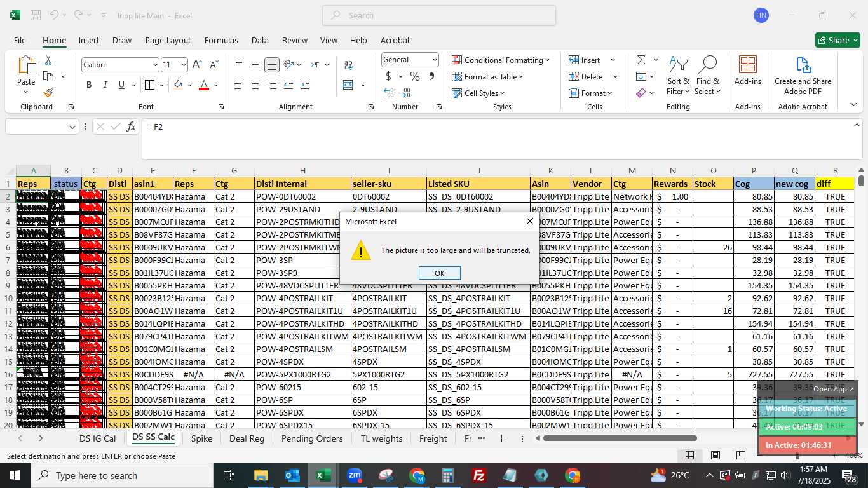This screenshot has width=868, height=488.
Task: Open Find & Select menu
Action: 707,76
